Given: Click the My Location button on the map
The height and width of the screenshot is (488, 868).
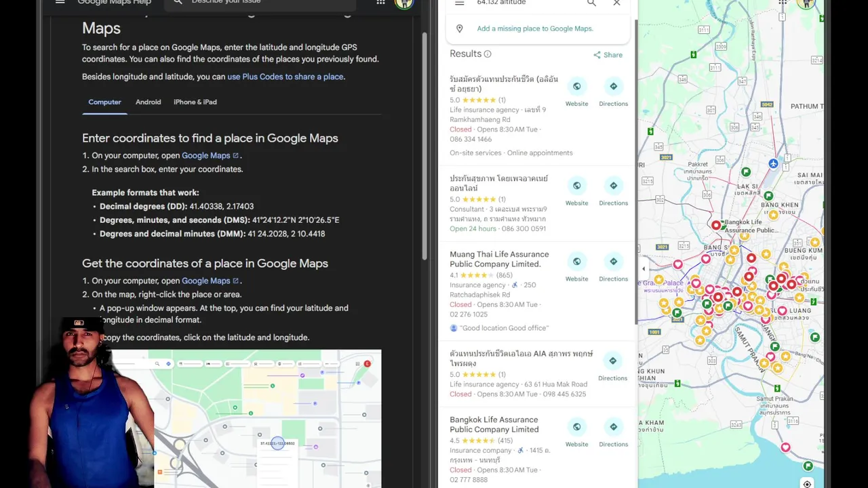Looking at the screenshot, I should (807, 483).
